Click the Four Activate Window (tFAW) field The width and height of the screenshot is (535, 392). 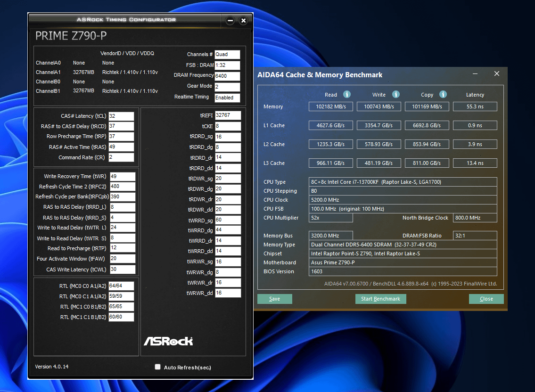[x=123, y=259]
